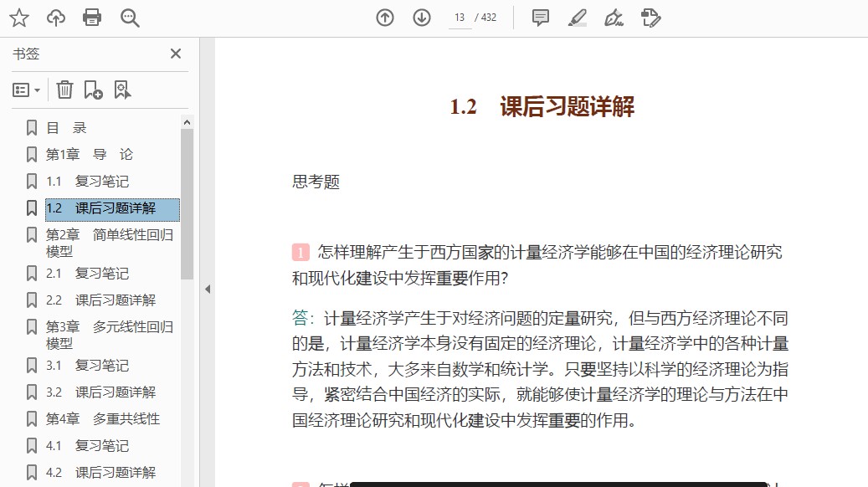Open the 目 录 bookmark
This screenshot has height=487, width=868.
(x=66, y=128)
